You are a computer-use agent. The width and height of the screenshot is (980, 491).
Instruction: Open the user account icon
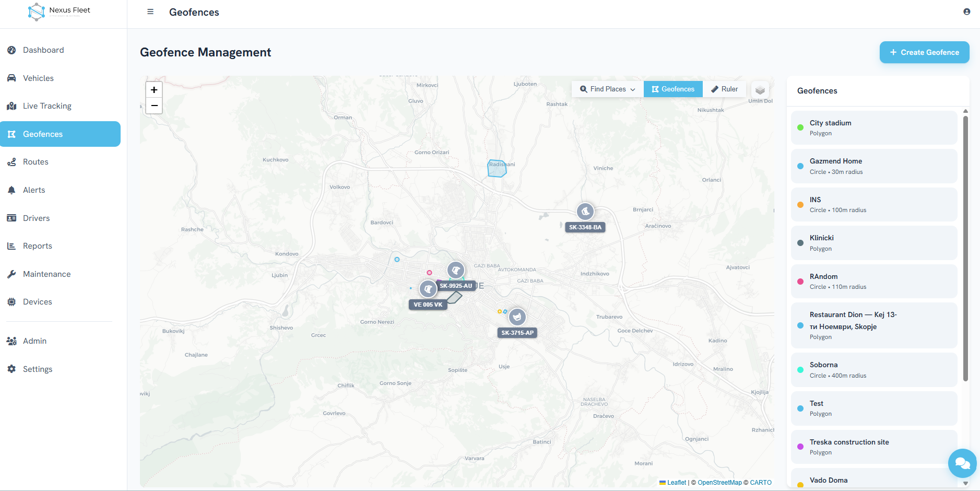[967, 11]
